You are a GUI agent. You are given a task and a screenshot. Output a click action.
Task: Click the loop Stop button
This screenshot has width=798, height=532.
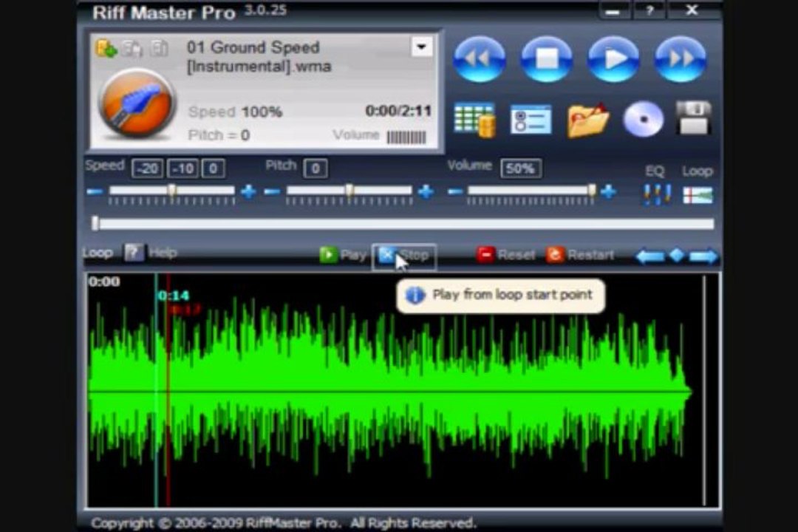click(405, 256)
